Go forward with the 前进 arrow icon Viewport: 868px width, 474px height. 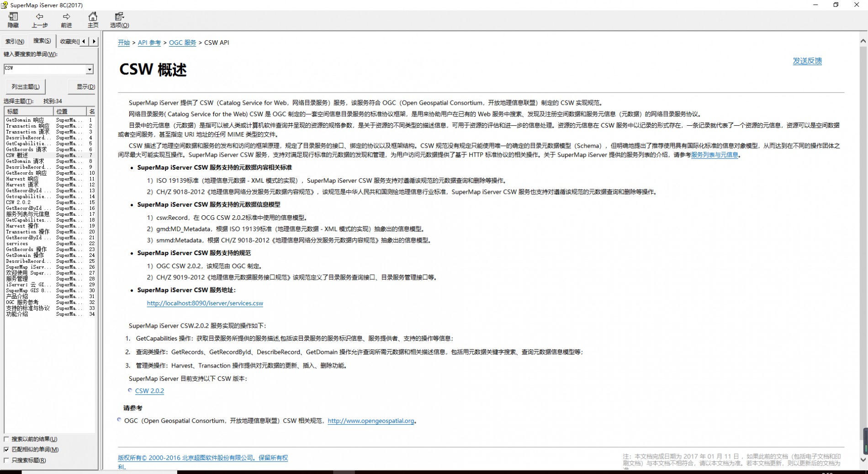coord(66,16)
